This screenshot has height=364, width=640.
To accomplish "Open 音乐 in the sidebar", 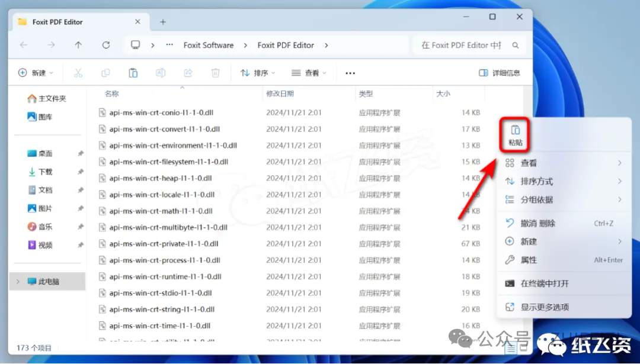I will (x=40, y=227).
